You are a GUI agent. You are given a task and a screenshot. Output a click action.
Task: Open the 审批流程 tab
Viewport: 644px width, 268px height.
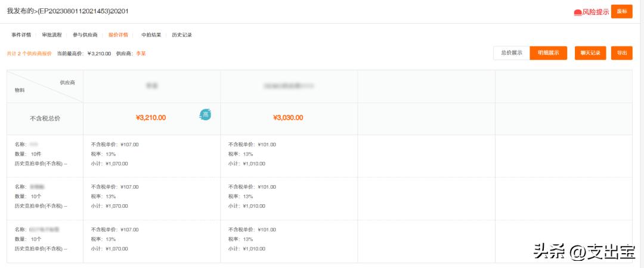(52, 35)
